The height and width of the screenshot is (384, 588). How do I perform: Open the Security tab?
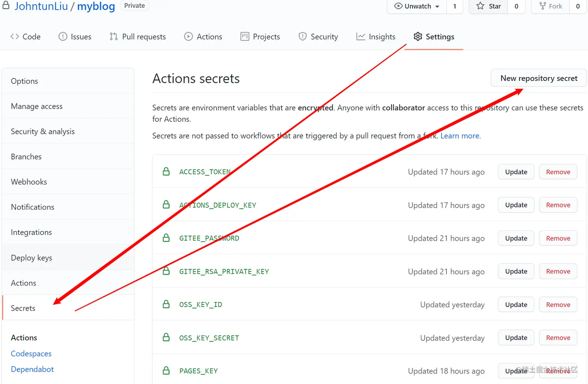click(318, 37)
